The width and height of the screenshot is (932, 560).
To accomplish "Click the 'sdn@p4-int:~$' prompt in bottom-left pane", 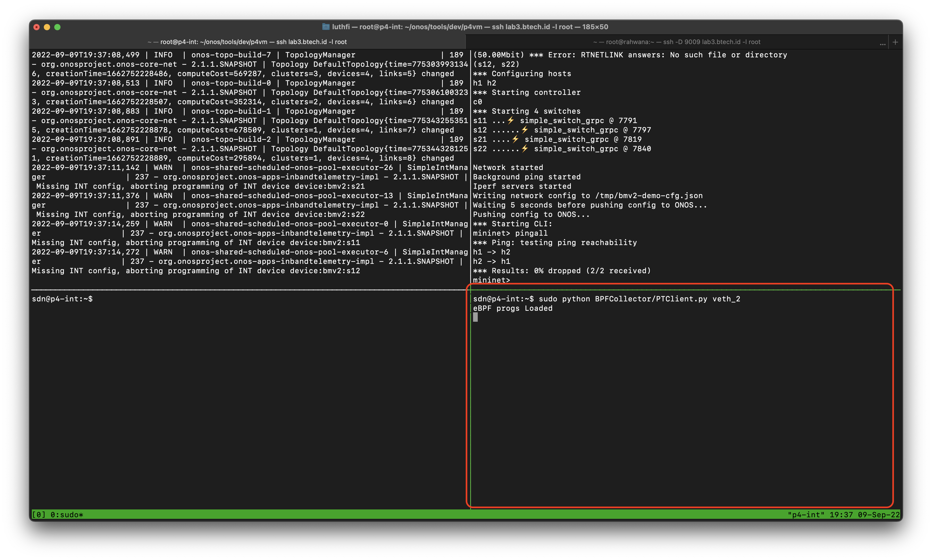I will click(62, 299).
